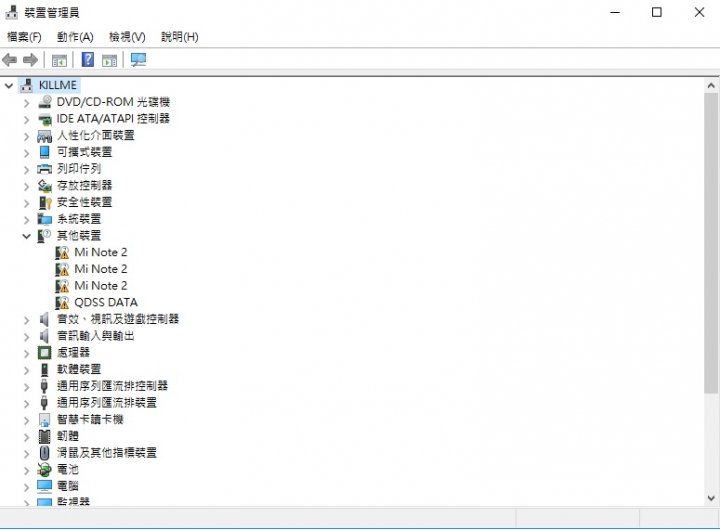720x530 pixels.
Task: Open the 動作(A) menu
Action: pos(75,37)
